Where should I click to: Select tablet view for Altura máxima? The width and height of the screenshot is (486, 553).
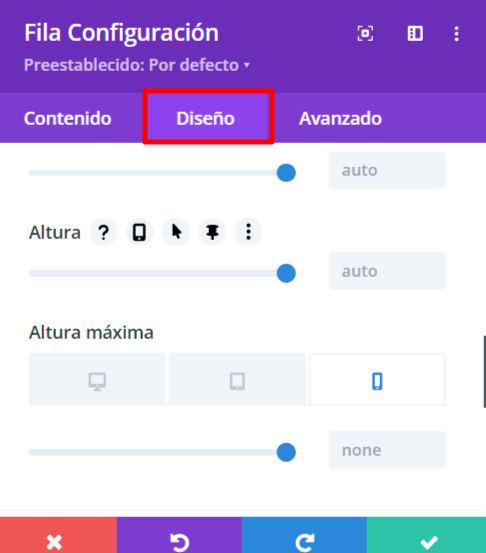tap(237, 380)
